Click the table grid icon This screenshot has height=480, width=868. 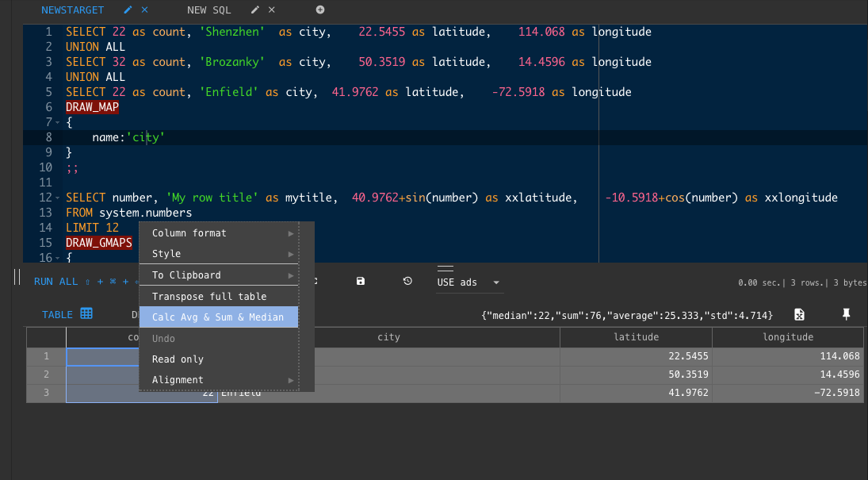click(86, 313)
